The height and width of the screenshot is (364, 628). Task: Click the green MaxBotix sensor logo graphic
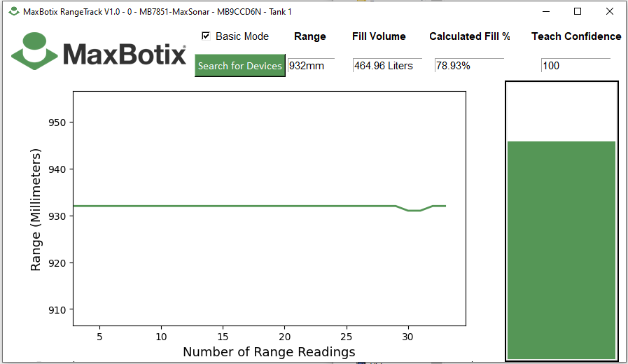point(34,50)
